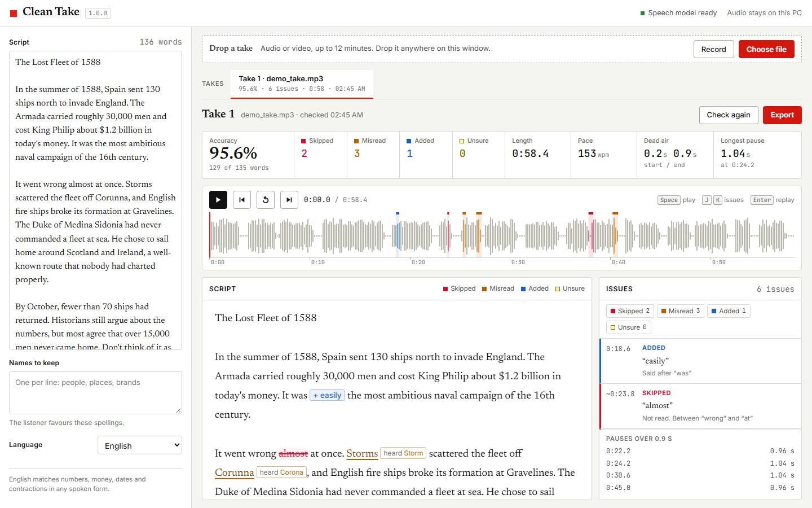Image resolution: width=812 pixels, height=508 pixels.
Task: Click the Longest pause time "at 0:24.2"
Action: point(738,165)
